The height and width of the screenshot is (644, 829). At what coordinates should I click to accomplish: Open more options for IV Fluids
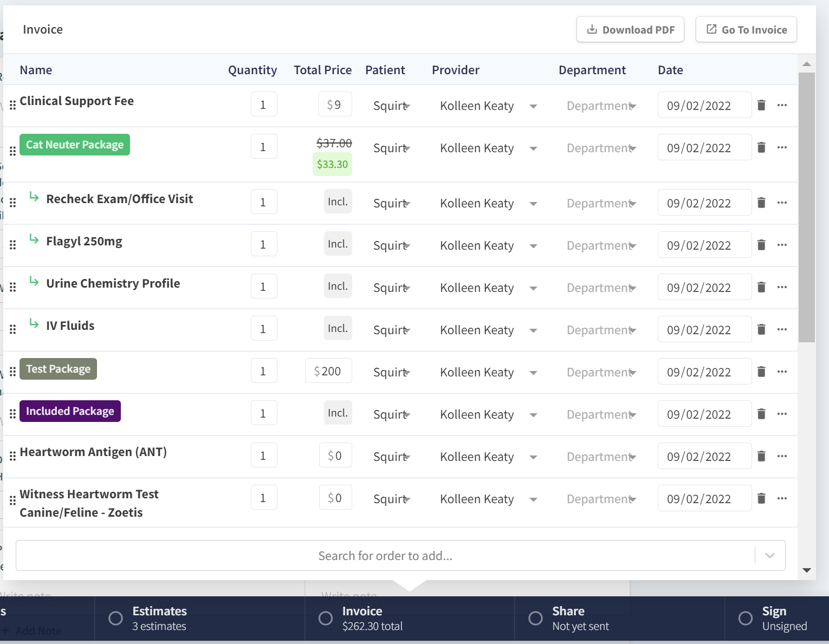tap(782, 329)
